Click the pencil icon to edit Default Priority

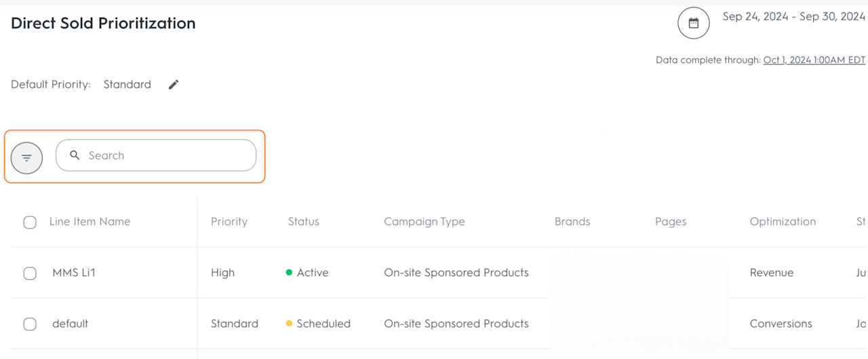pyautogui.click(x=174, y=85)
